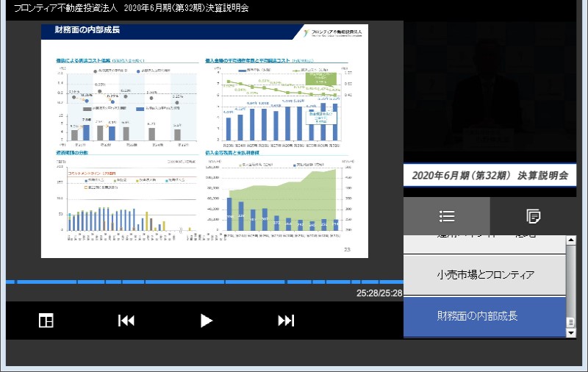Open the documents tab icon
This screenshot has width=588, height=372.
[x=533, y=216]
